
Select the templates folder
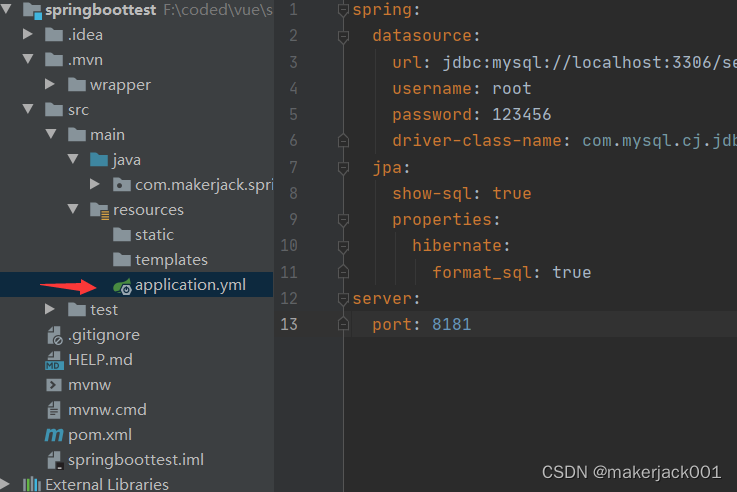point(171,260)
